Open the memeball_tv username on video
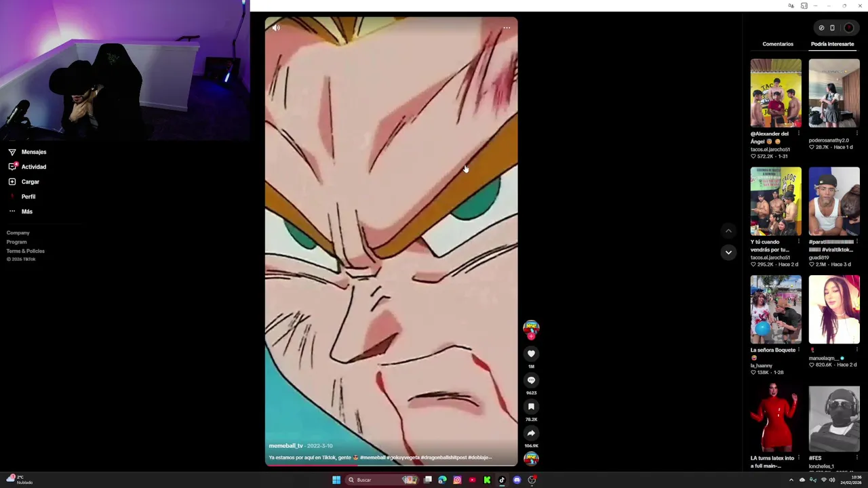Image resolution: width=868 pixels, height=488 pixels. pyautogui.click(x=285, y=446)
